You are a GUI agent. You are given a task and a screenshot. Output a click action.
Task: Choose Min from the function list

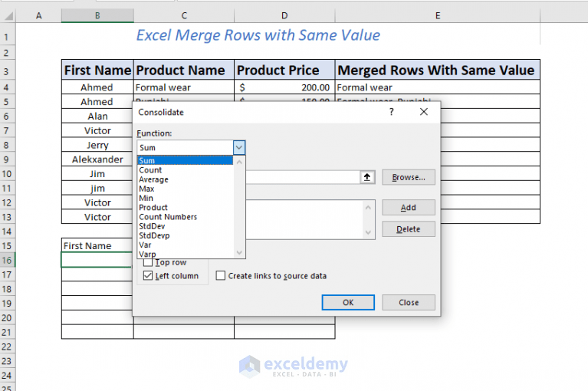(x=186, y=198)
